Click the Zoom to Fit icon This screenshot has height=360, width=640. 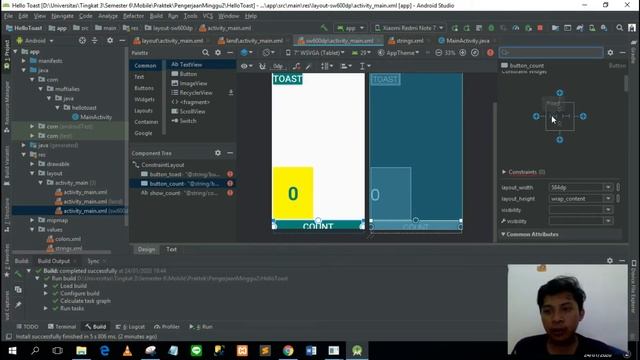(475, 53)
